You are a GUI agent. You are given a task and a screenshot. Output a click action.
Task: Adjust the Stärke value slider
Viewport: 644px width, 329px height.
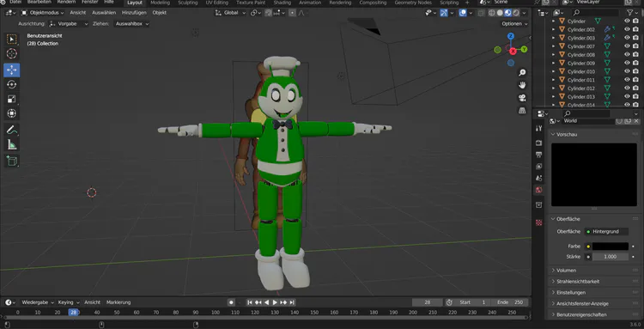[x=611, y=257]
